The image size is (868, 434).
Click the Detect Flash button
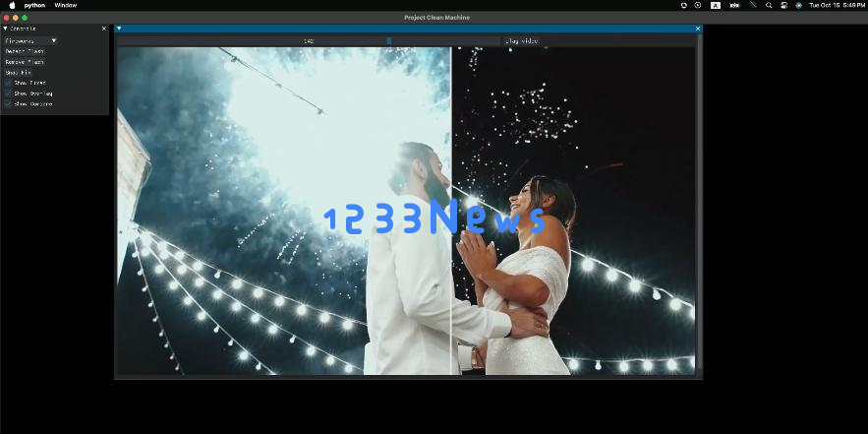tap(25, 51)
